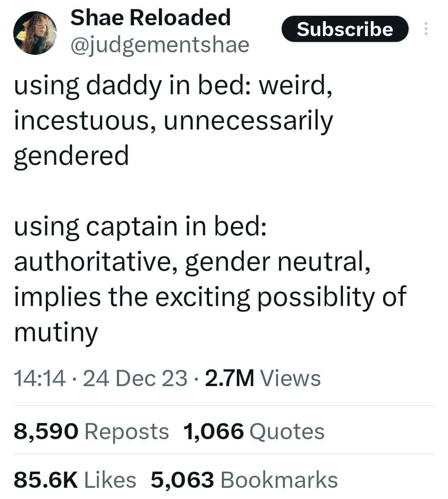Open the more options three-dot menu
This screenshot has width=448, height=499.
(x=425, y=29)
